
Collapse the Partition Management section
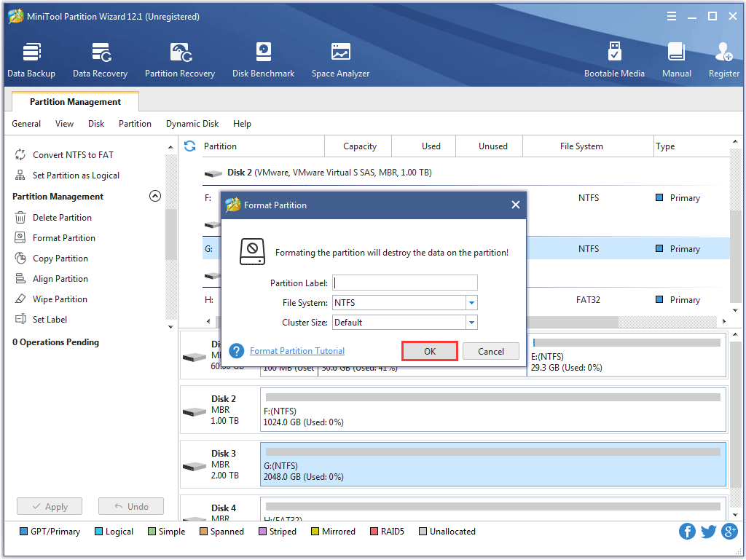tap(155, 197)
